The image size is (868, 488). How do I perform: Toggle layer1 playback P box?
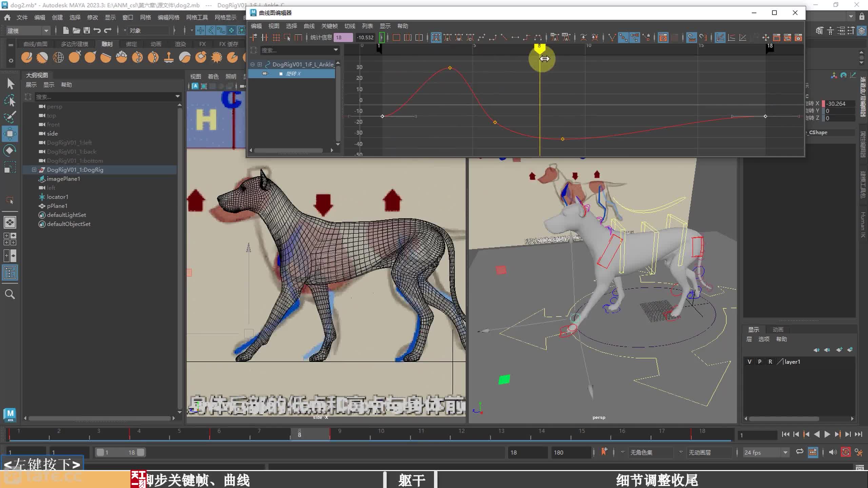[x=760, y=362]
